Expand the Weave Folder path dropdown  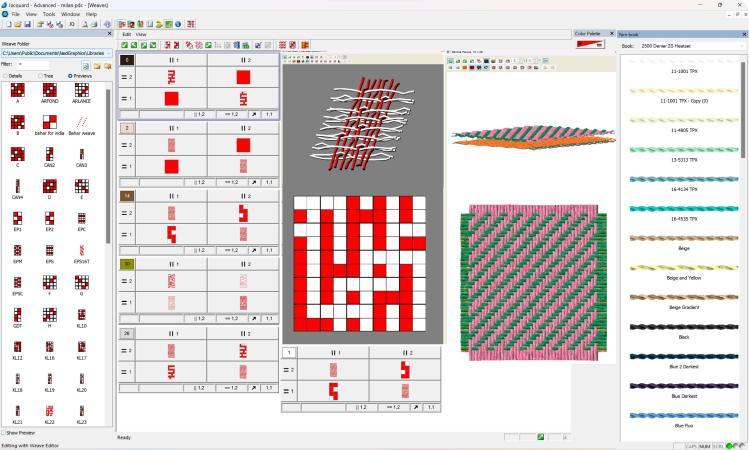point(109,53)
